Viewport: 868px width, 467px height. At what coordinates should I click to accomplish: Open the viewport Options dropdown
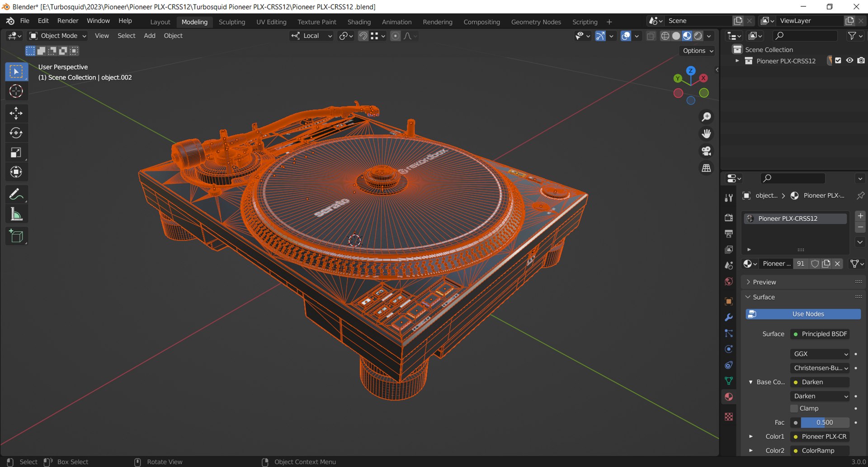[x=697, y=51]
